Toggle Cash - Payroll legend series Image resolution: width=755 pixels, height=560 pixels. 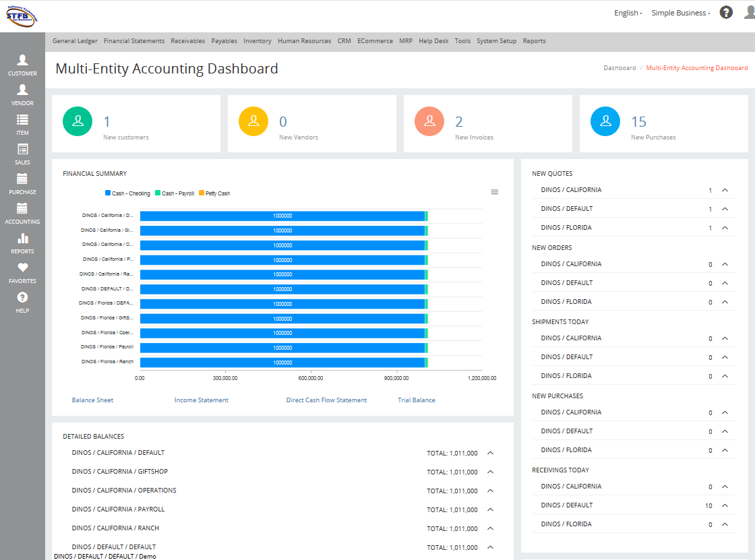click(175, 193)
